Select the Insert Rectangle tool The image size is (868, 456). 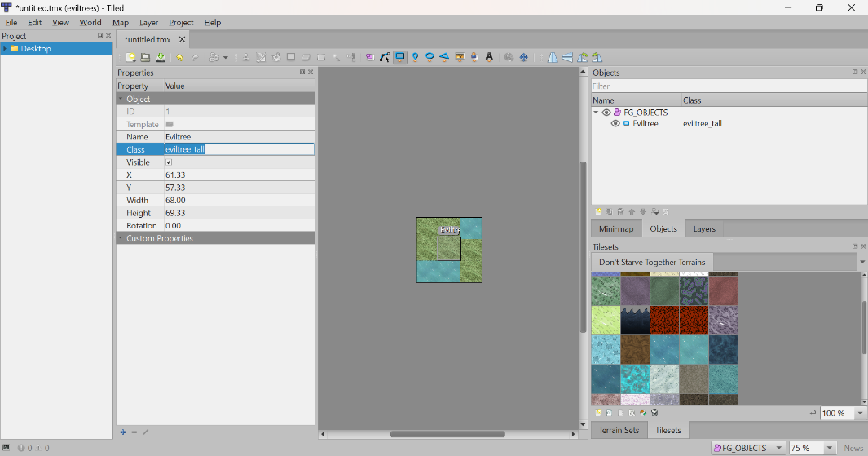(x=400, y=58)
